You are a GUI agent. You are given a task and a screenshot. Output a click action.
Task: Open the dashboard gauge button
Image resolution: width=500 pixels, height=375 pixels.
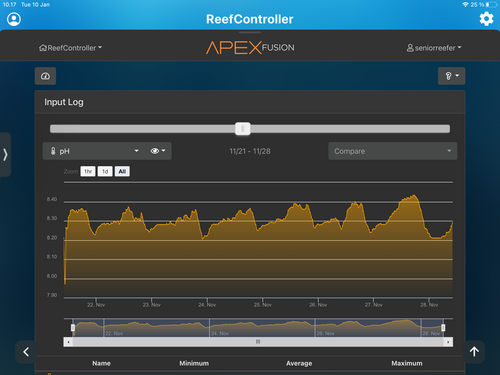point(45,76)
